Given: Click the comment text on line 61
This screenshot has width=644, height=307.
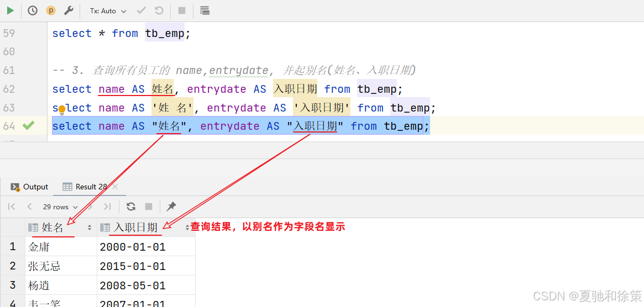Looking at the screenshot, I should tap(234, 71).
